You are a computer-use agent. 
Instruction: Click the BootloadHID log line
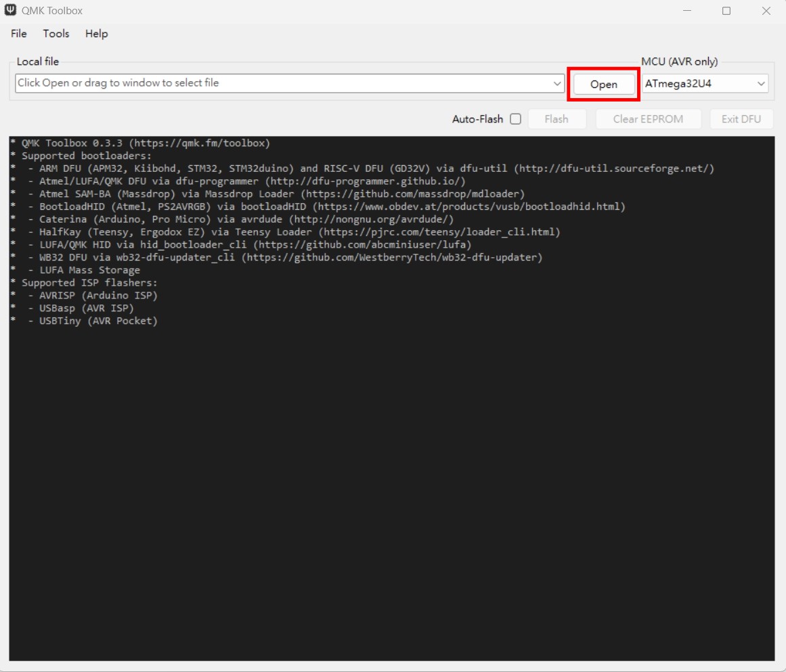[x=318, y=206]
